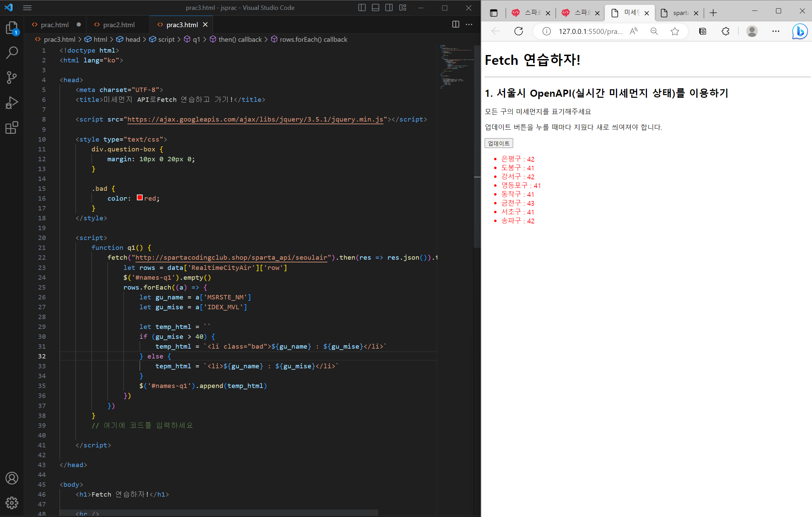
Task: View site information icon in address bar
Action: [x=546, y=31]
